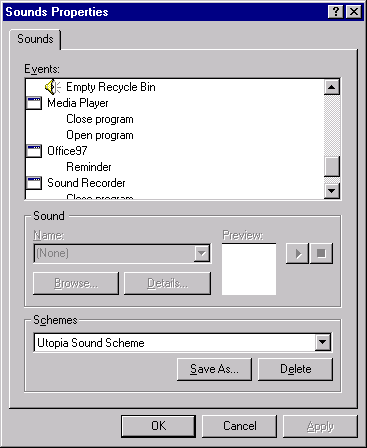Click the speaker icon beside Empty Recycle Bin
The image size is (367, 448).
(x=53, y=87)
